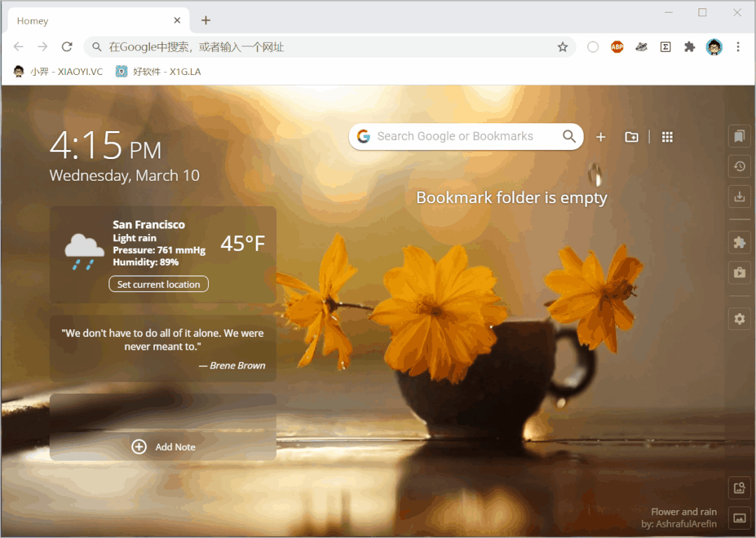Click Add Note text
Image resolution: width=756 pixels, height=538 pixels.
coord(175,447)
